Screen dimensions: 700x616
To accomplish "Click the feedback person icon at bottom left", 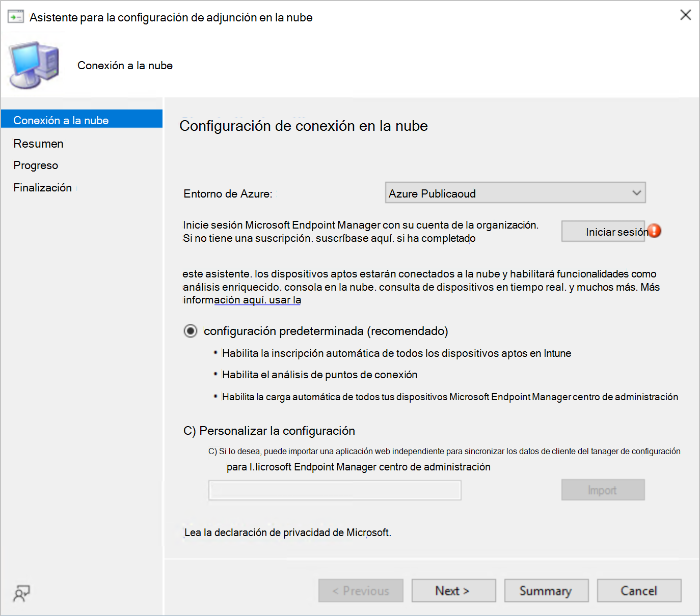I will pyautogui.click(x=21, y=593).
